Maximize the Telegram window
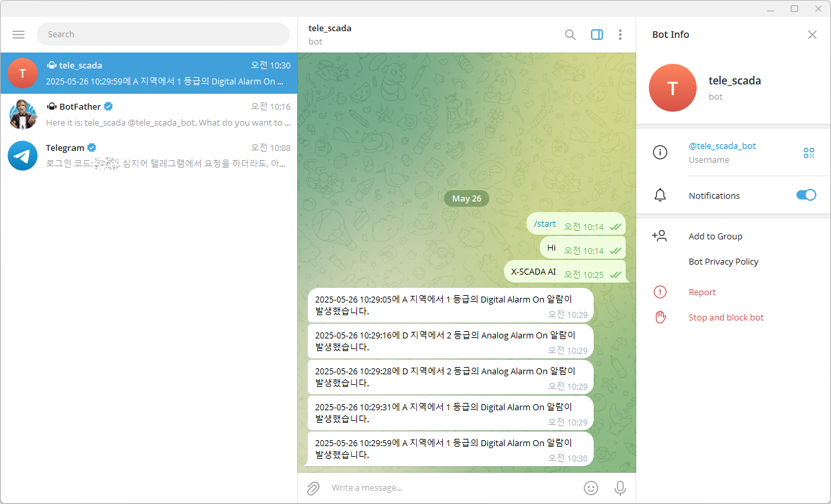The height and width of the screenshot is (504, 831). pos(794,9)
